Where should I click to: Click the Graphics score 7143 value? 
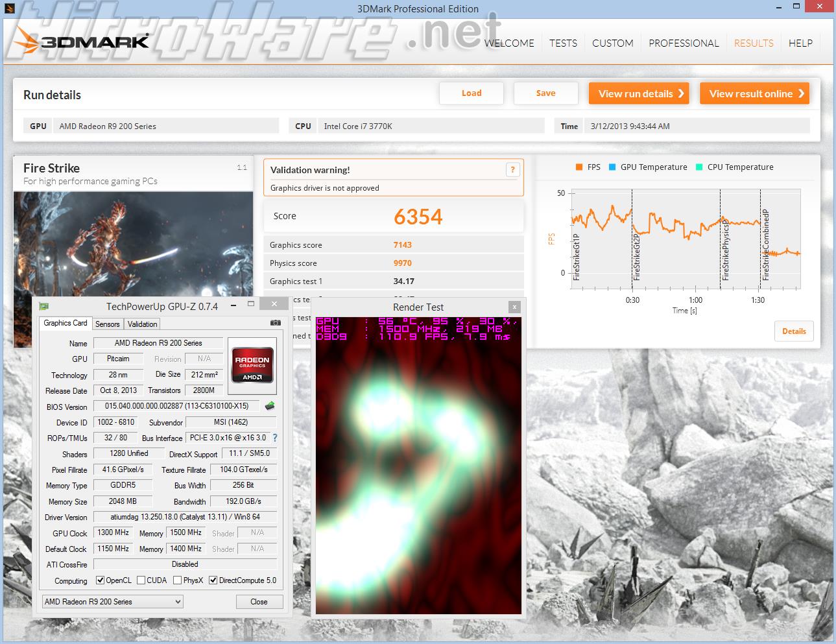tap(402, 245)
